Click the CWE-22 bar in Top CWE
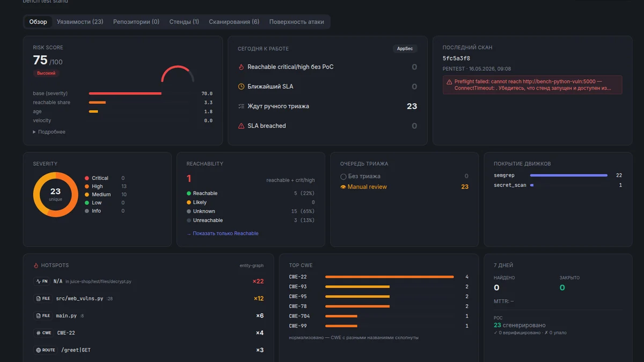 point(389,277)
